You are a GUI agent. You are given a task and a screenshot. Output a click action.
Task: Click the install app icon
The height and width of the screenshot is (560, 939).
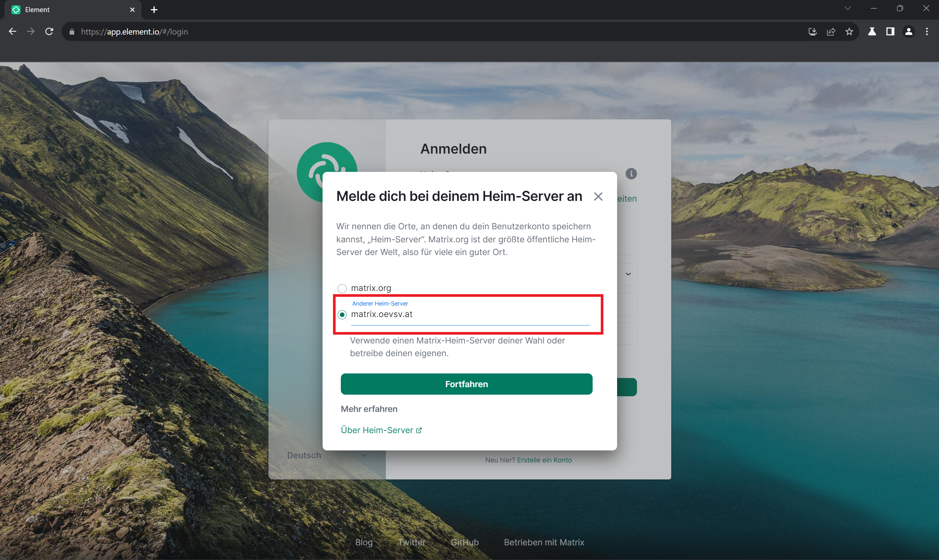pyautogui.click(x=813, y=32)
